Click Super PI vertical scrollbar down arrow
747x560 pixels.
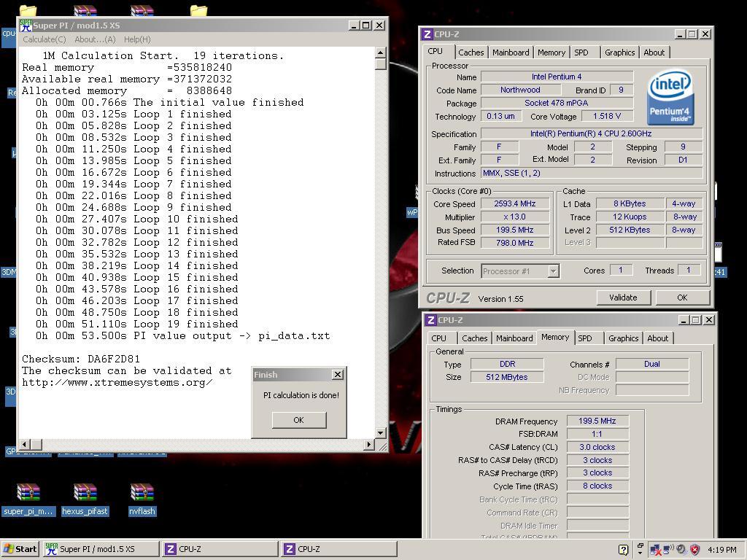point(380,433)
